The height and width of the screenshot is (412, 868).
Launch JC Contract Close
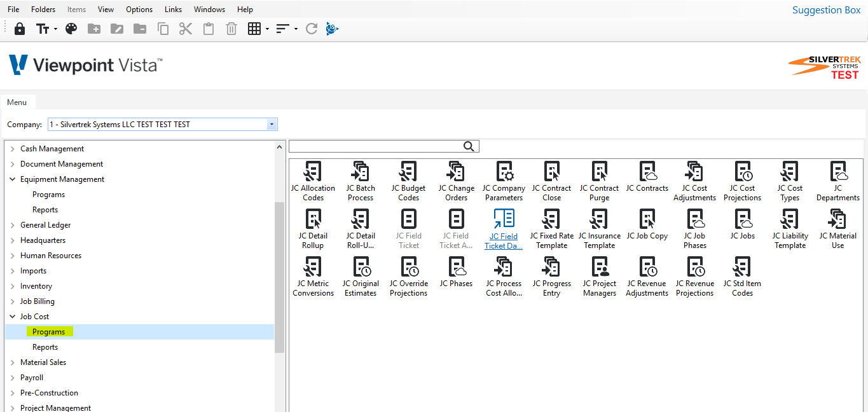(x=551, y=181)
